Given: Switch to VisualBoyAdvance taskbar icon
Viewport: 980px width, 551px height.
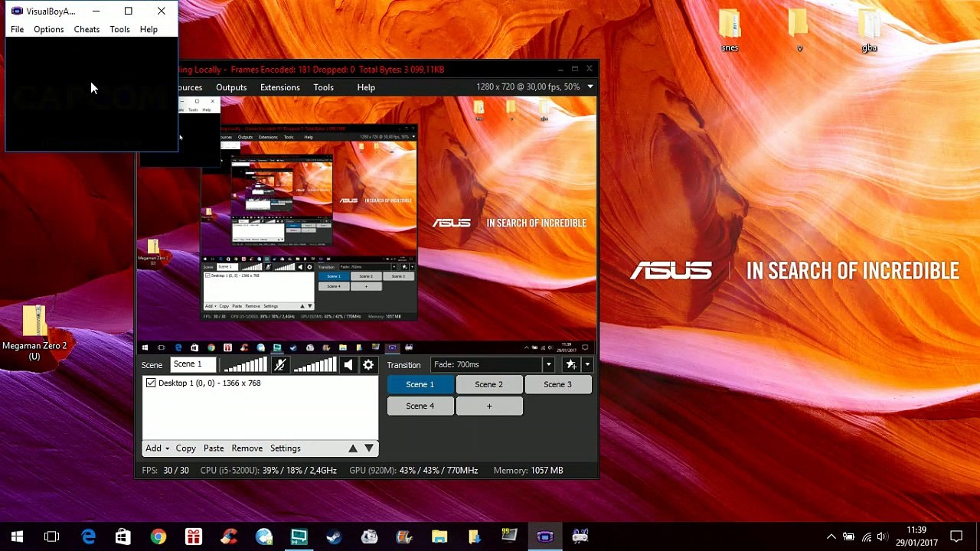Looking at the screenshot, I should 545,536.
